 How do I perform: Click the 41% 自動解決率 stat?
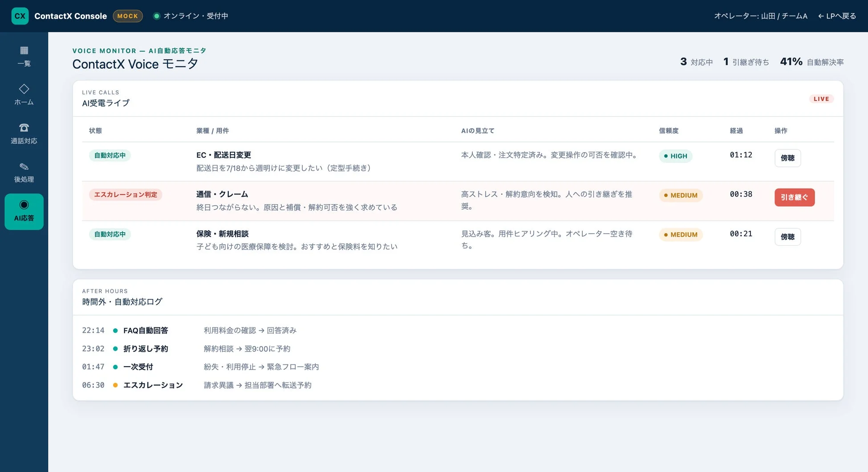[x=812, y=62]
